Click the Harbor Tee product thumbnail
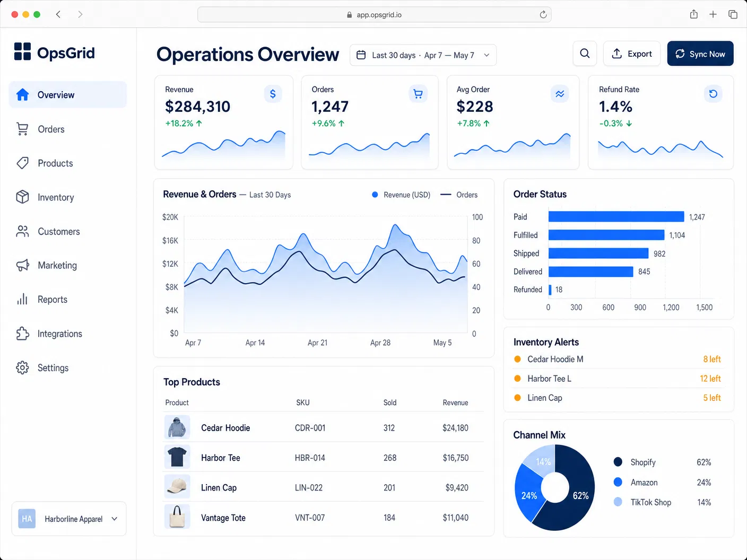The height and width of the screenshot is (560, 747). coord(177,457)
